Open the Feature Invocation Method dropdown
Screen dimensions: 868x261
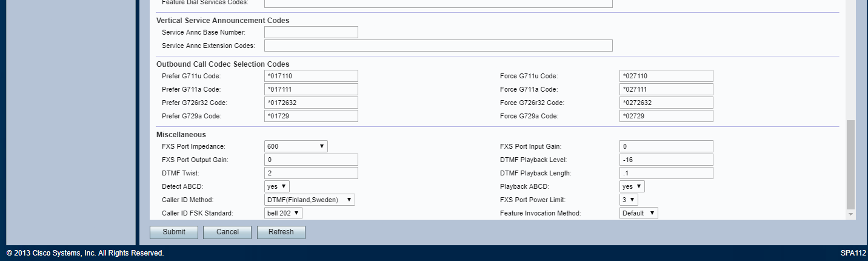[639, 213]
